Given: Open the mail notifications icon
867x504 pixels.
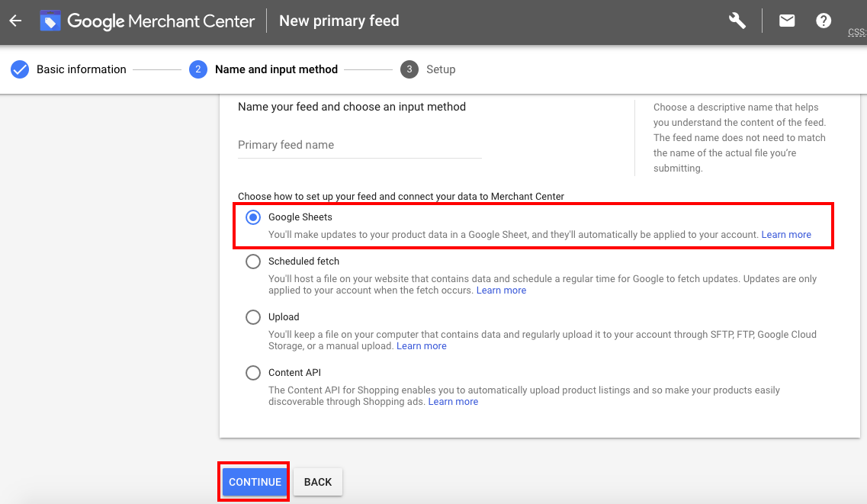Looking at the screenshot, I should pyautogui.click(x=787, y=21).
